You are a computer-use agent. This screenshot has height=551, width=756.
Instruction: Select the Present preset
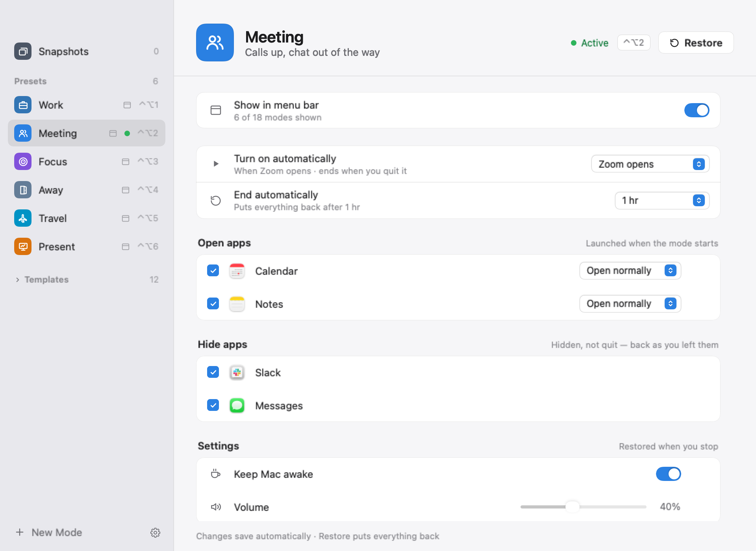coord(87,246)
